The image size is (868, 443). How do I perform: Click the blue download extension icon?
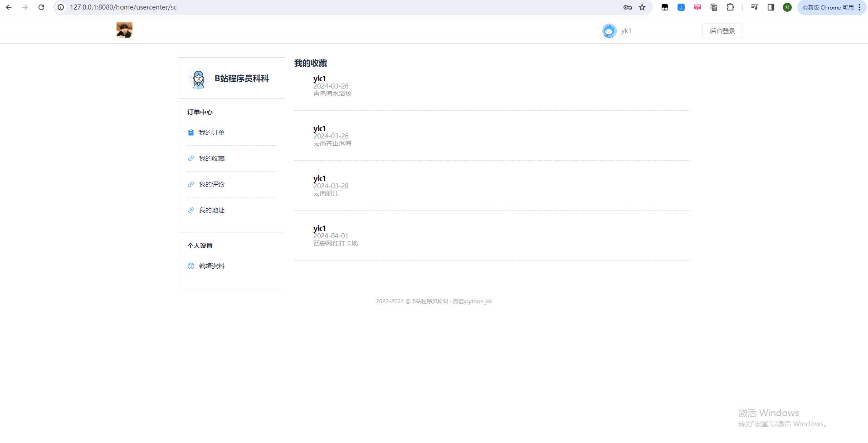(x=681, y=7)
